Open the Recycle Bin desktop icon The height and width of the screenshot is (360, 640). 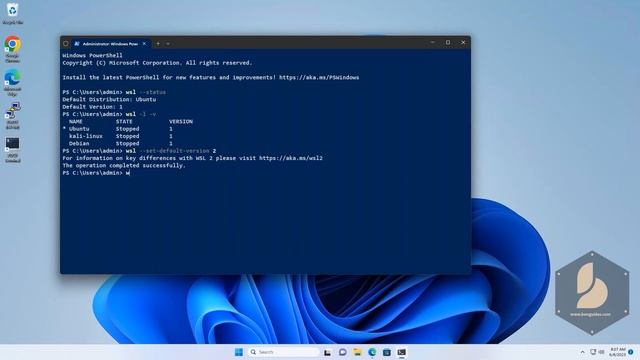coord(12,13)
